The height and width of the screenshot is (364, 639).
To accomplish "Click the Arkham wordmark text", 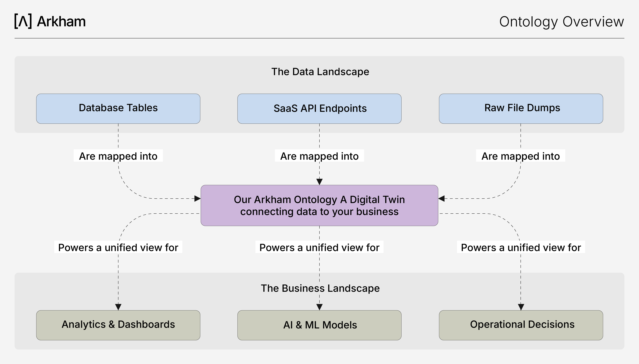I will coord(61,22).
